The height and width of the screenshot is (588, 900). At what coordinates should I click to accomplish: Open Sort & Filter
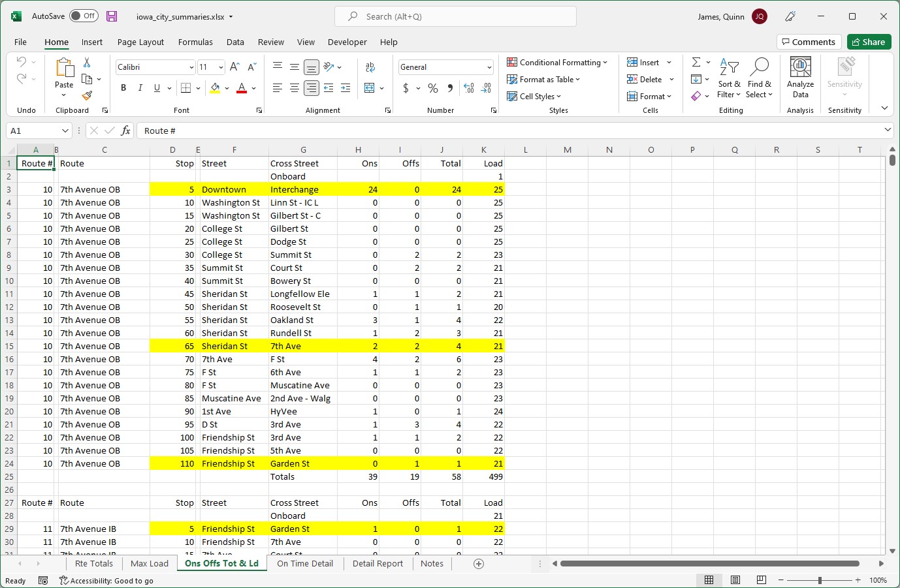tap(729, 78)
